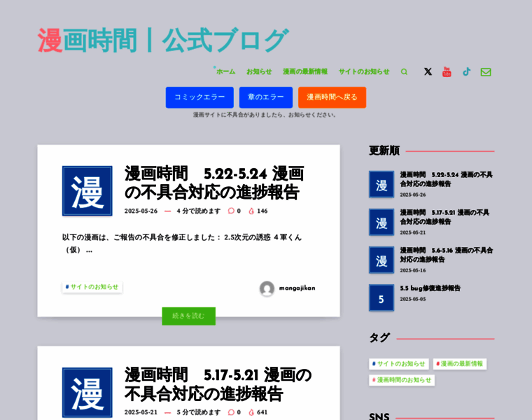Select 漫画の最新情報 tag in タグ section
The image size is (532, 420).
tap(460, 364)
